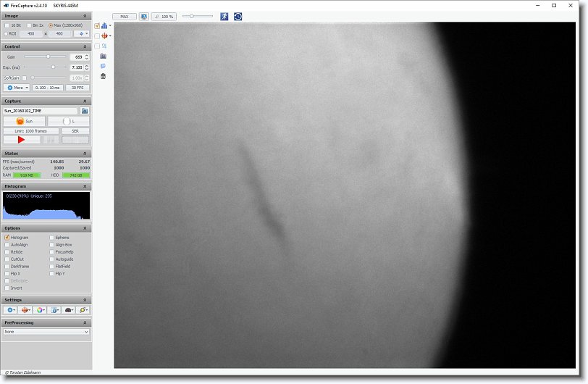Select the Sun object button

(25, 121)
